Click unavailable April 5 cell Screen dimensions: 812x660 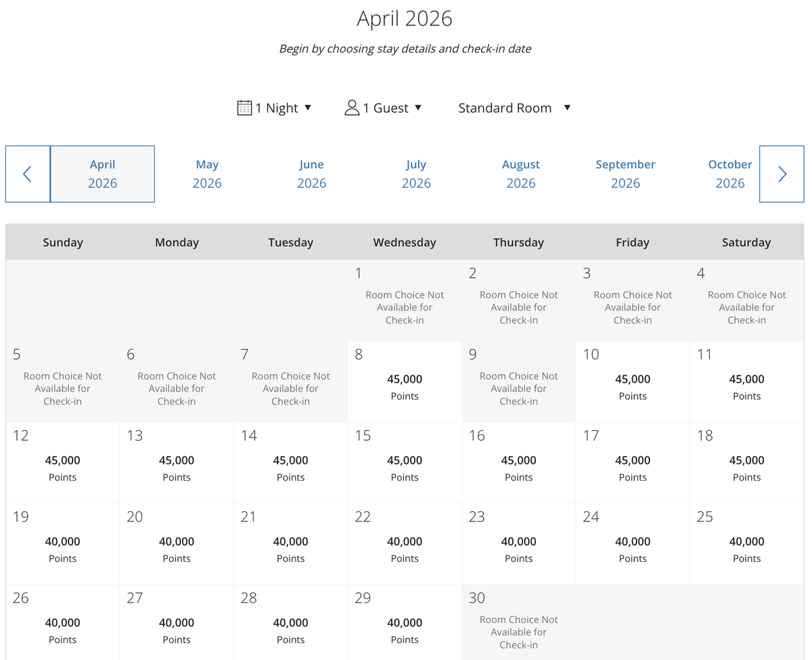[x=62, y=382]
